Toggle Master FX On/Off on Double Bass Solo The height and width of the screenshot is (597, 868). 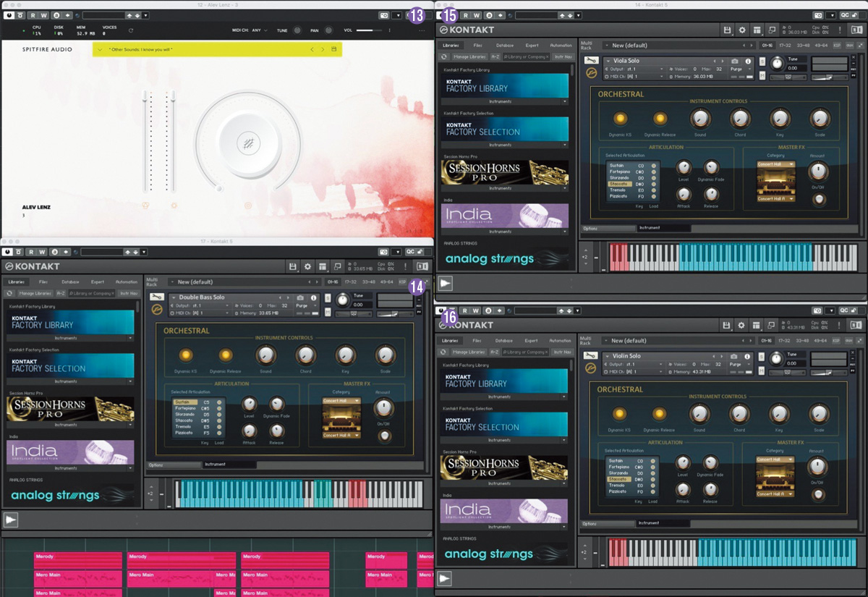[x=384, y=436]
